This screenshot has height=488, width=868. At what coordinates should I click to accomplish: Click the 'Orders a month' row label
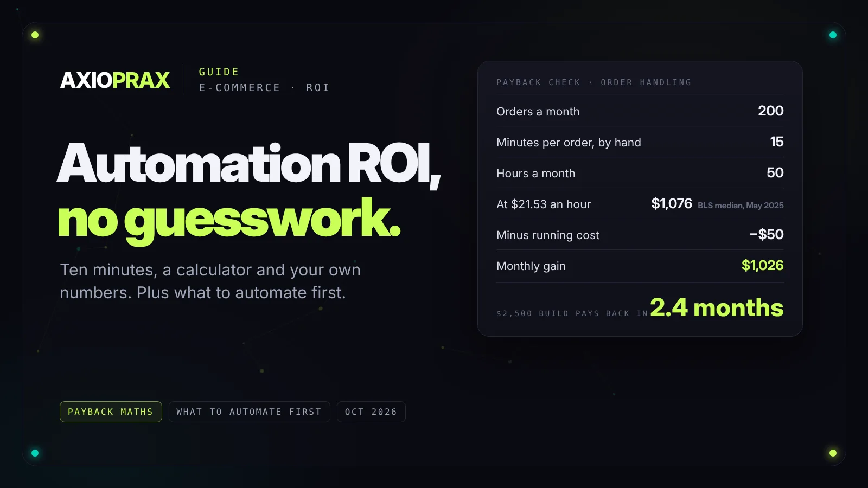pyautogui.click(x=538, y=112)
